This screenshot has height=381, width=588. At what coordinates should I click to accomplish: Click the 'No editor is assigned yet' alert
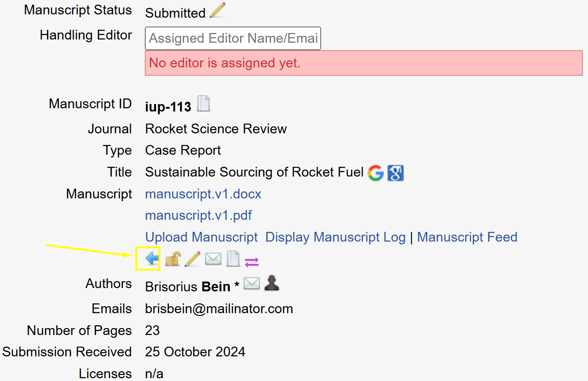[x=363, y=63]
